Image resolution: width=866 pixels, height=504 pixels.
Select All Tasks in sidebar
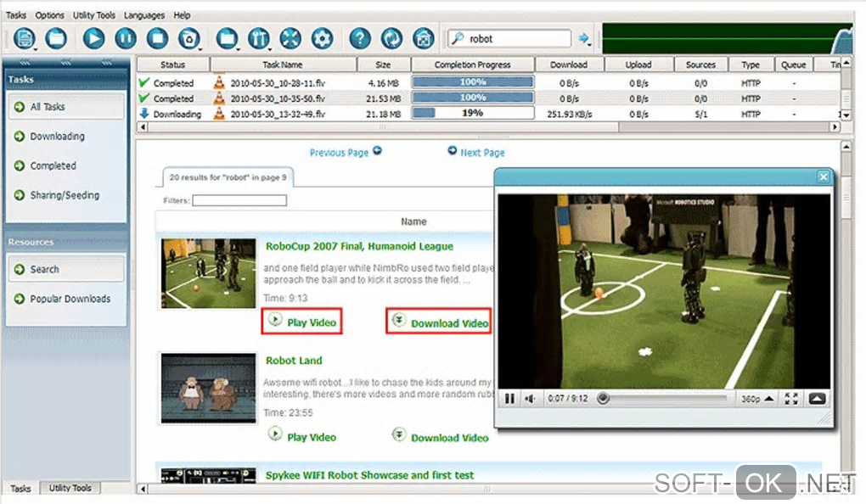point(66,107)
